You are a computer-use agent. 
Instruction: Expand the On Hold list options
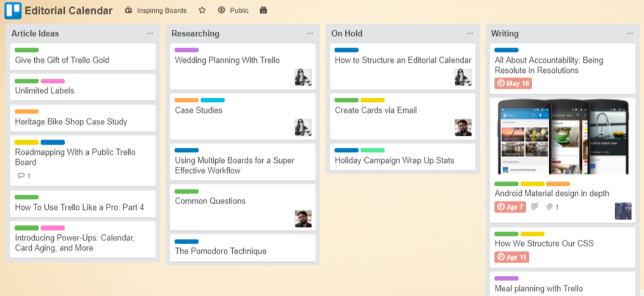470,33
